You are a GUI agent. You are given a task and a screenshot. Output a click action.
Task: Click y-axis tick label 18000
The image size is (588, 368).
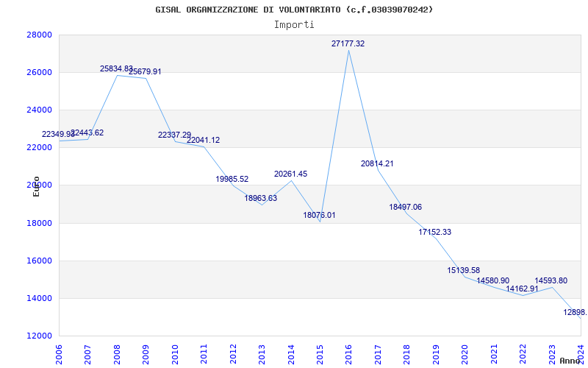click(39, 223)
